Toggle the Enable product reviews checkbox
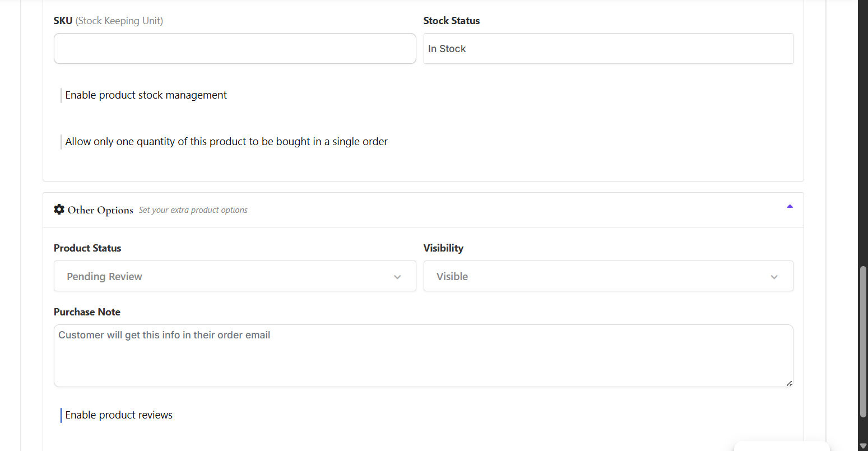 click(x=61, y=415)
